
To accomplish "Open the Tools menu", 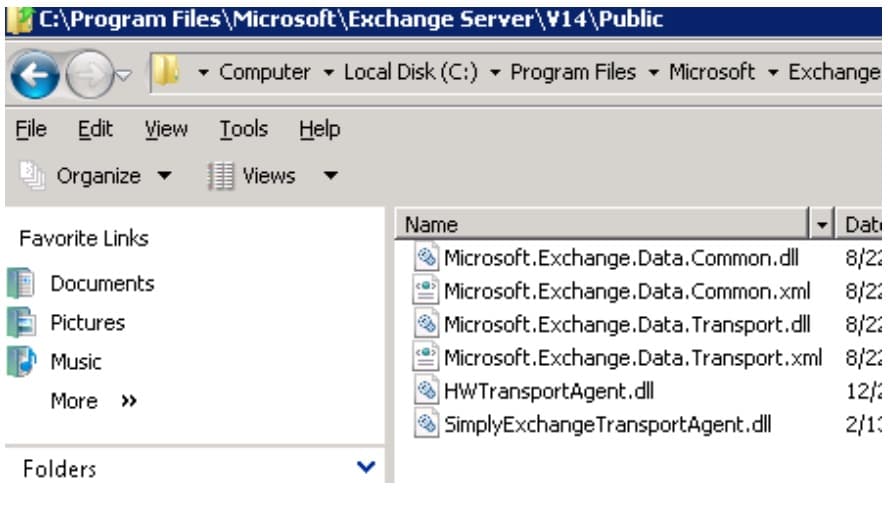I will click(243, 129).
